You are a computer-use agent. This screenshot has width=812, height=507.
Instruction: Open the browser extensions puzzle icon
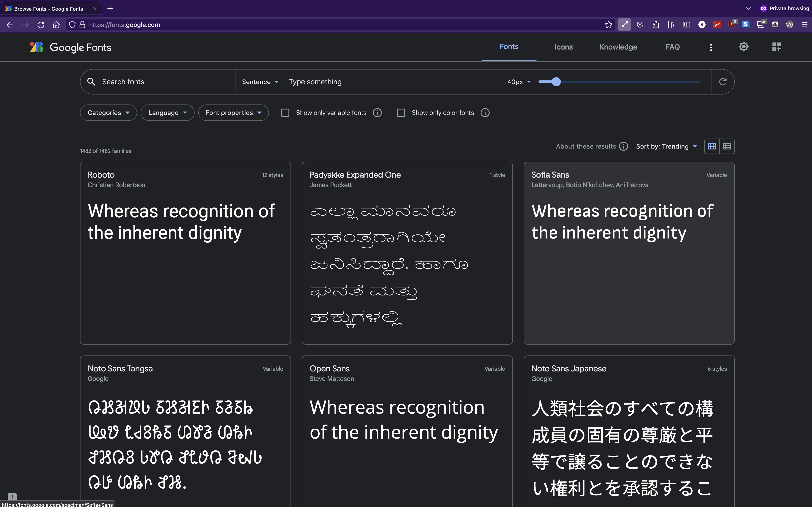656,25
